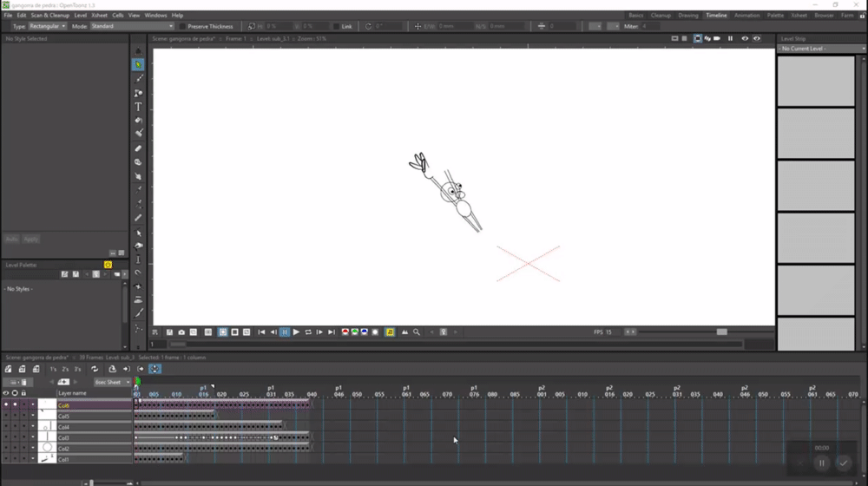Toggle the Link checkbox
This screenshot has height=486, width=868.
coord(338,26)
